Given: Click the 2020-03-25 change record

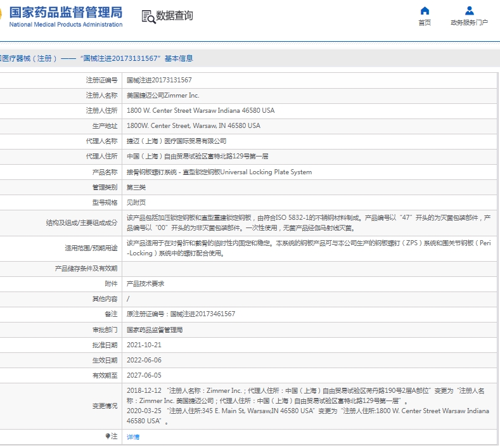Looking at the screenshot, I should [x=308, y=416].
